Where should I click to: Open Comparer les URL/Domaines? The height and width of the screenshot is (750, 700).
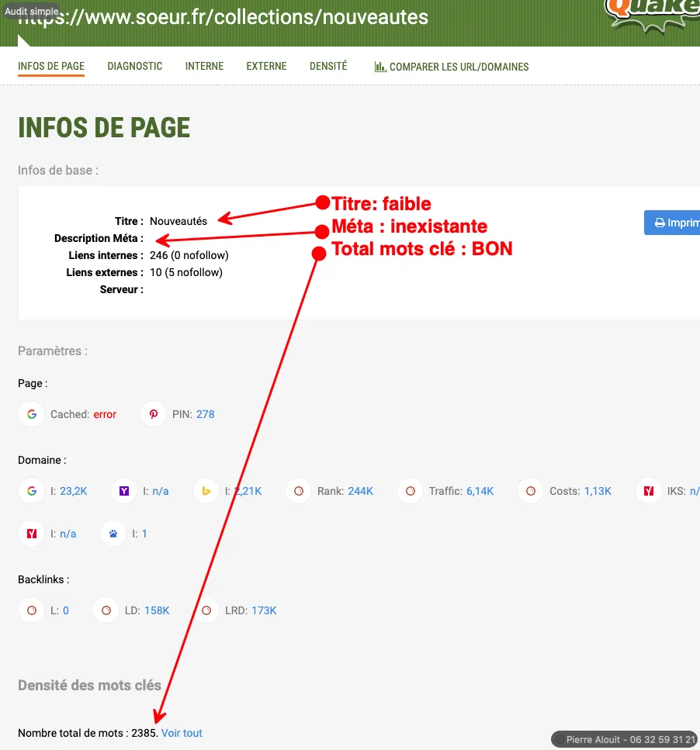tap(452, 67)
